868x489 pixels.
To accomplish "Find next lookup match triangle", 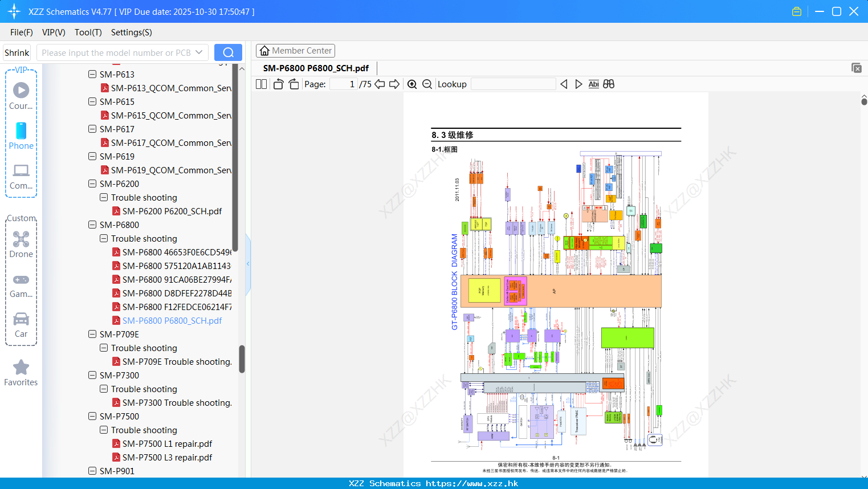I will 578,84.
